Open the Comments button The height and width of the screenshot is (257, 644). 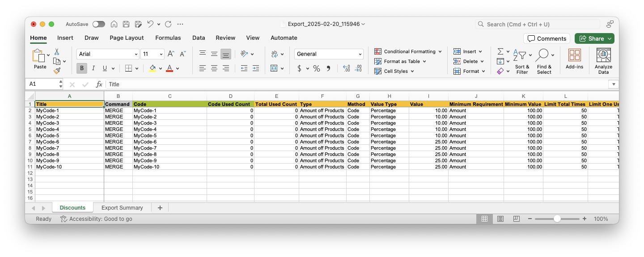pyautogui.click(x=547, y=38)
